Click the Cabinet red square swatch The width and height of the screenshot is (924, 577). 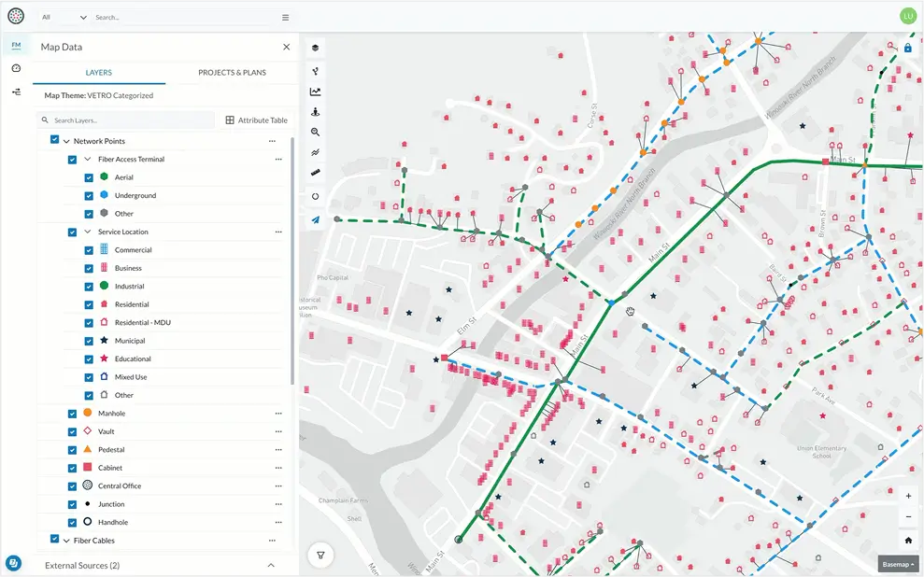pos(88,467)
